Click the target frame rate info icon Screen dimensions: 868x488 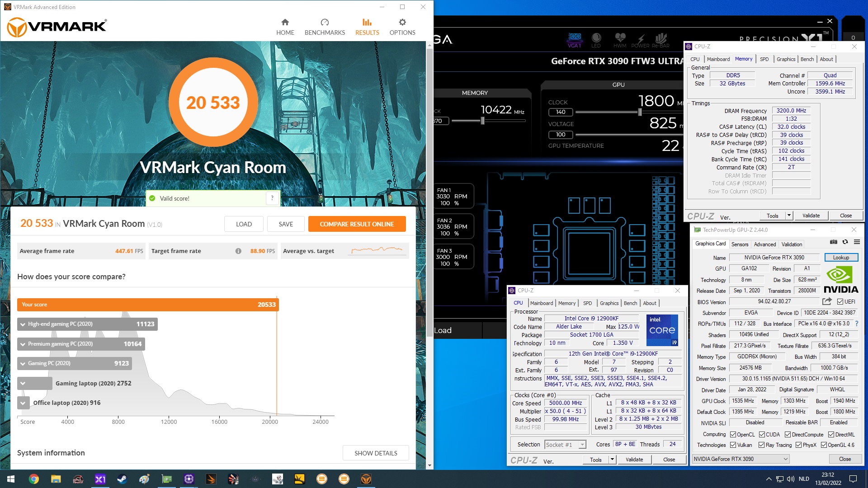238,251
